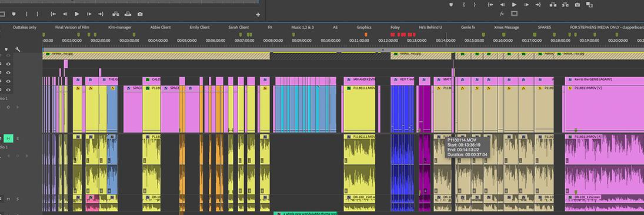Screen dimensions: 644x215
Task: Open the Foley sequence tab
Action: 395,27
